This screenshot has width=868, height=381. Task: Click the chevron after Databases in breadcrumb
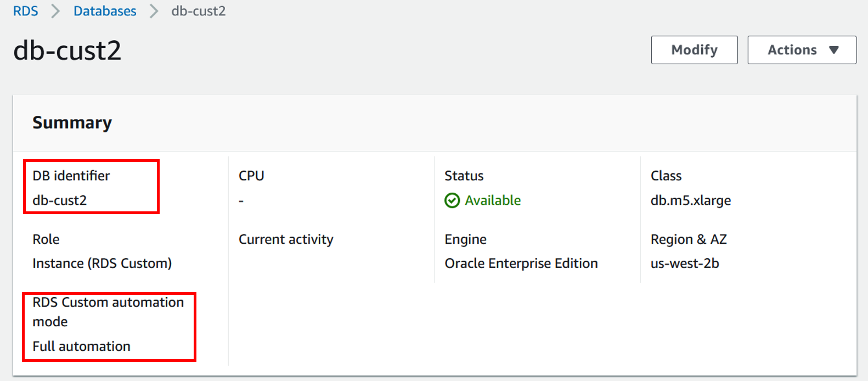coord(154,11)
